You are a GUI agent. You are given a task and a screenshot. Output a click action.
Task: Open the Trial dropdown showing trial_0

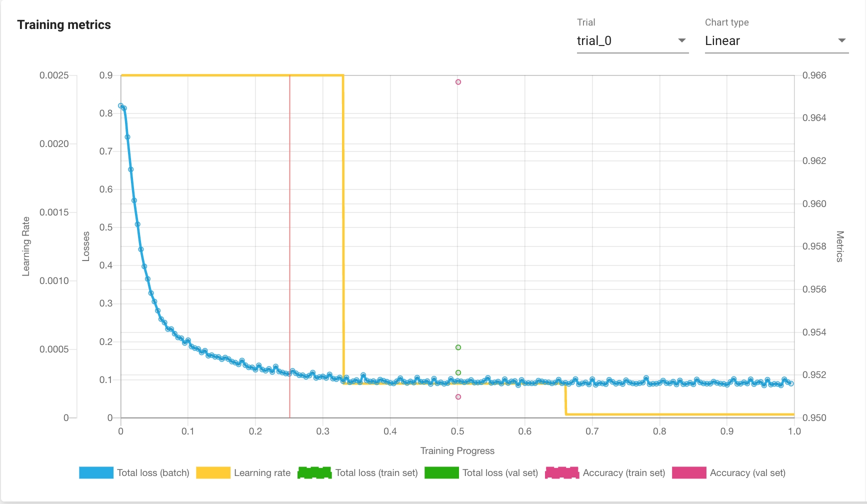pos(625,41)
